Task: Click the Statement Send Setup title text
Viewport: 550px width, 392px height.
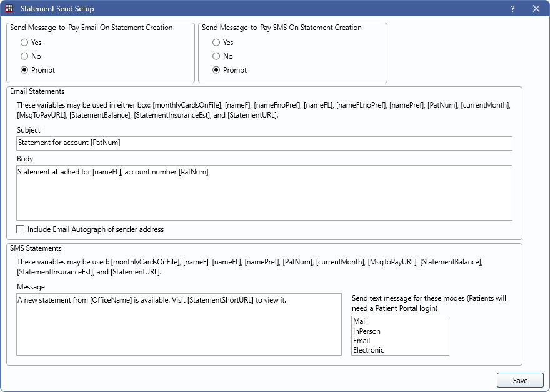Action: [x=57, y=9]
